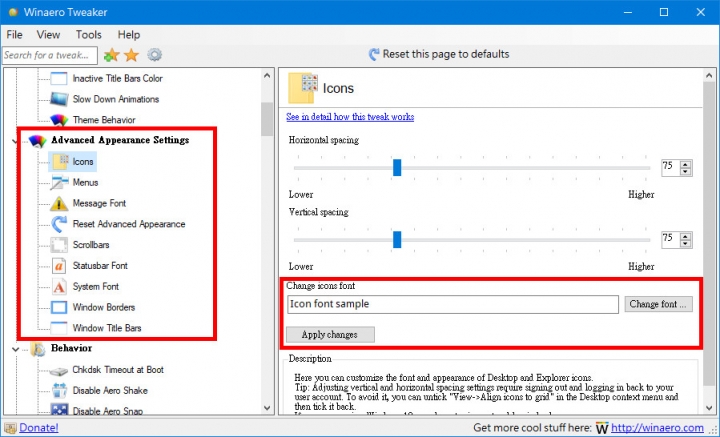Open the File menu

[14, 35]
